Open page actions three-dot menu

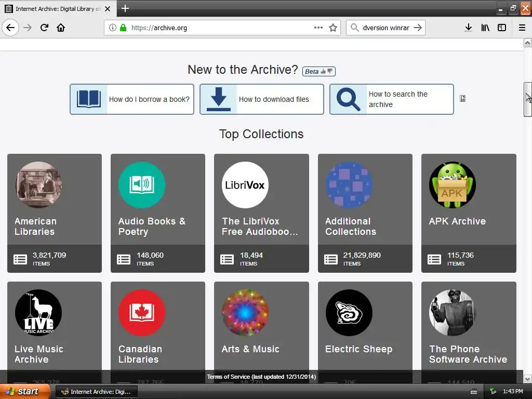(x=318, y=28)
